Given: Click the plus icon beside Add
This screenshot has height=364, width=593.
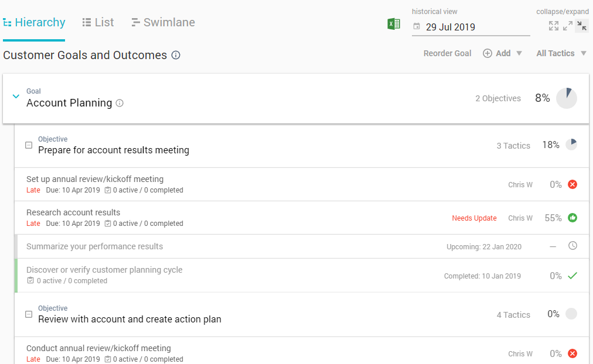Looking at the screenshot, I should point(488,53).
